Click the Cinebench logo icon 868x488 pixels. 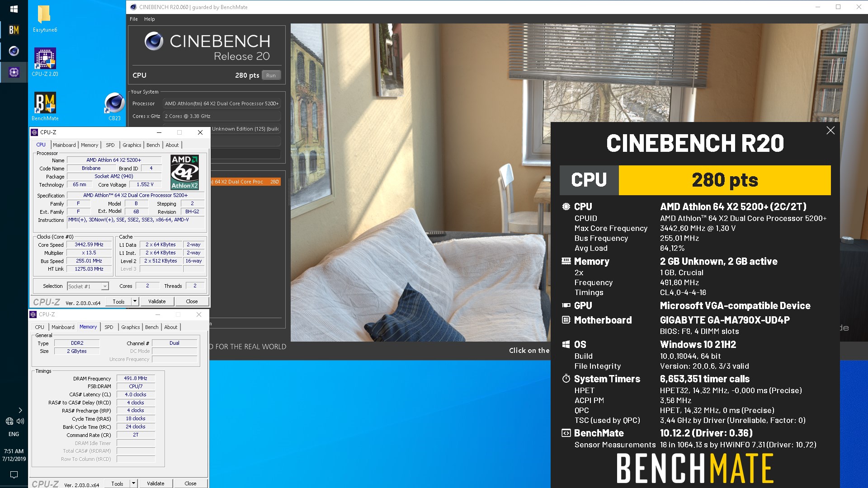154,41
